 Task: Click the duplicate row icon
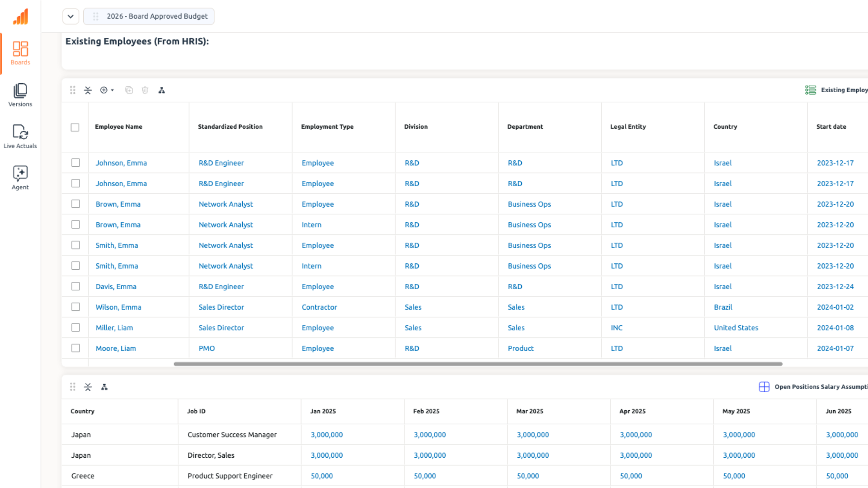(129, 90)
